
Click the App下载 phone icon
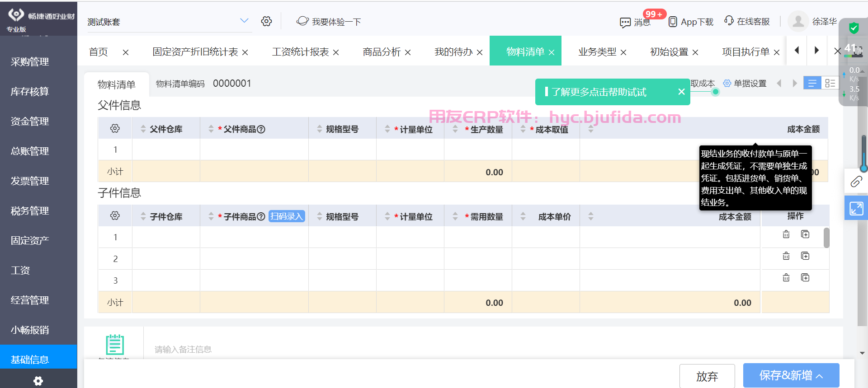click(x=673, y=22)
